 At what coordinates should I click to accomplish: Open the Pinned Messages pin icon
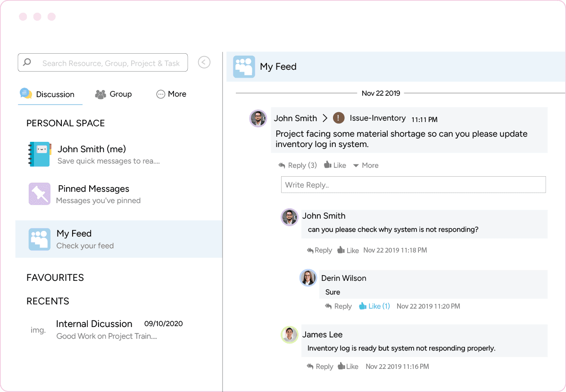click(x=39, y=194)
